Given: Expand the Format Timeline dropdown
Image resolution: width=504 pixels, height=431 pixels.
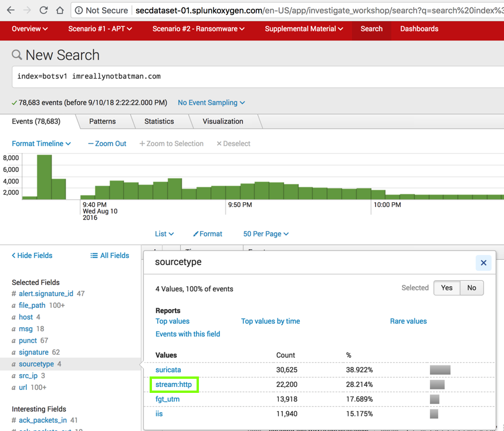Looking at the screenshot, I should [x=41, y=144].
